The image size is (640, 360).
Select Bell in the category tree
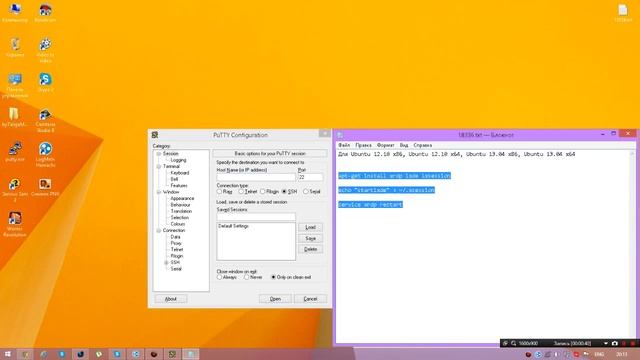point(174,179)
